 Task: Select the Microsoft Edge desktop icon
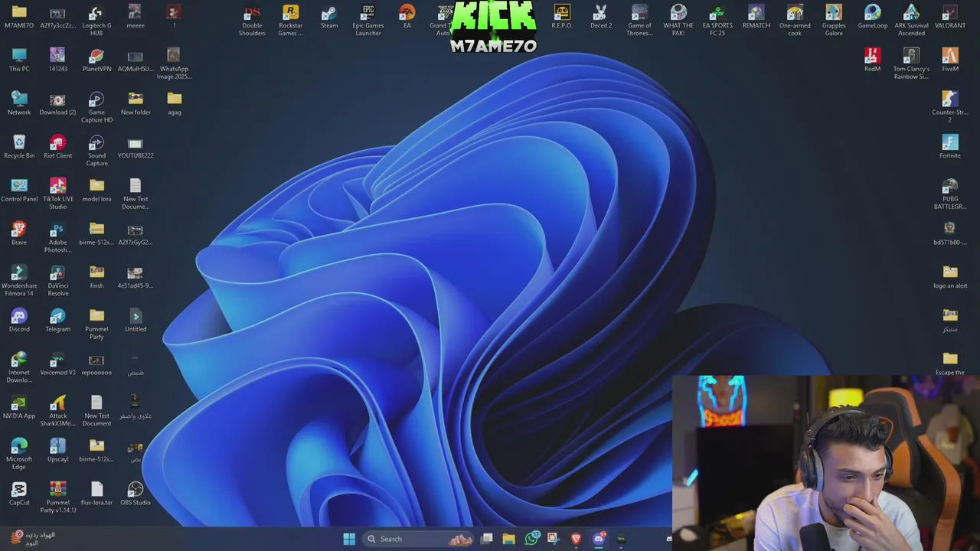(19, 455)
